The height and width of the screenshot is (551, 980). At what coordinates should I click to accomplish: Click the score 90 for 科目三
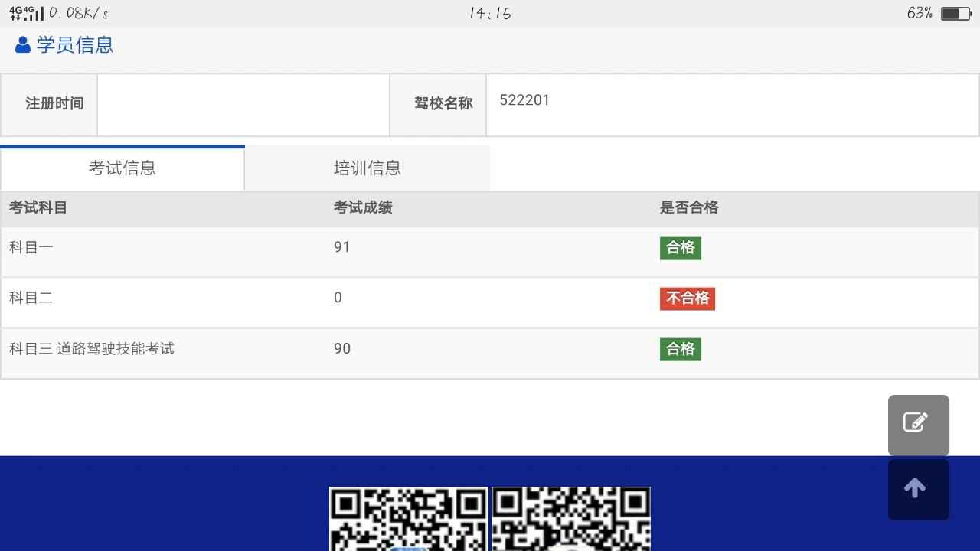point(342,349)
